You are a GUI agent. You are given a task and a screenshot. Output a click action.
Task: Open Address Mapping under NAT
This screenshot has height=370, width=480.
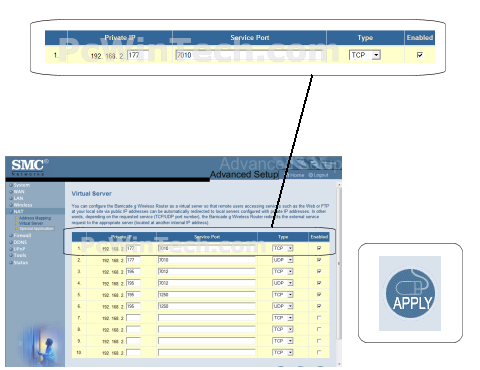[x=35, y=218]
